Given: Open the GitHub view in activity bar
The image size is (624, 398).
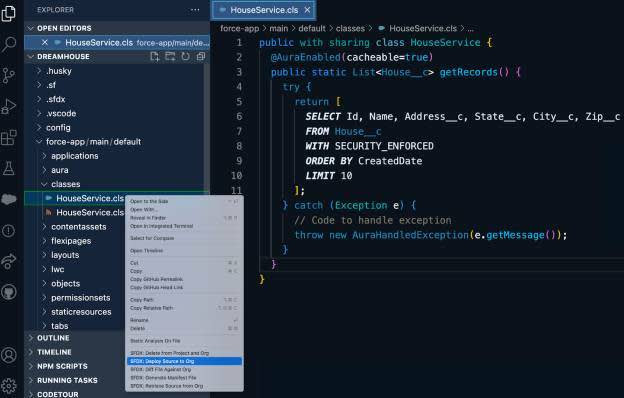Looking at the screenshot, I should tap(9, 292).
